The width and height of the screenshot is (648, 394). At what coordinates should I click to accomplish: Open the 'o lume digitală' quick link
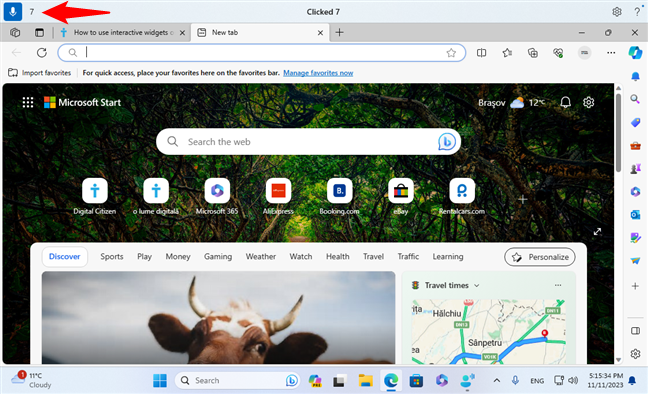tap(156, 197)
